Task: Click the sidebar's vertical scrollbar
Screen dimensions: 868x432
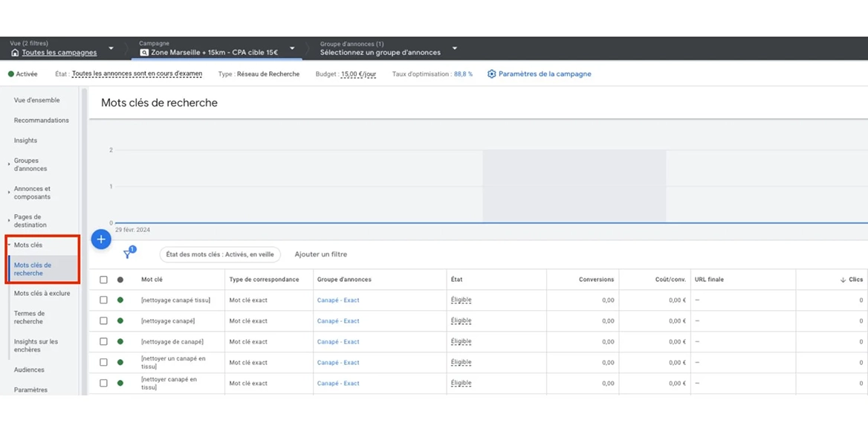Action: [x=84, y=241]
